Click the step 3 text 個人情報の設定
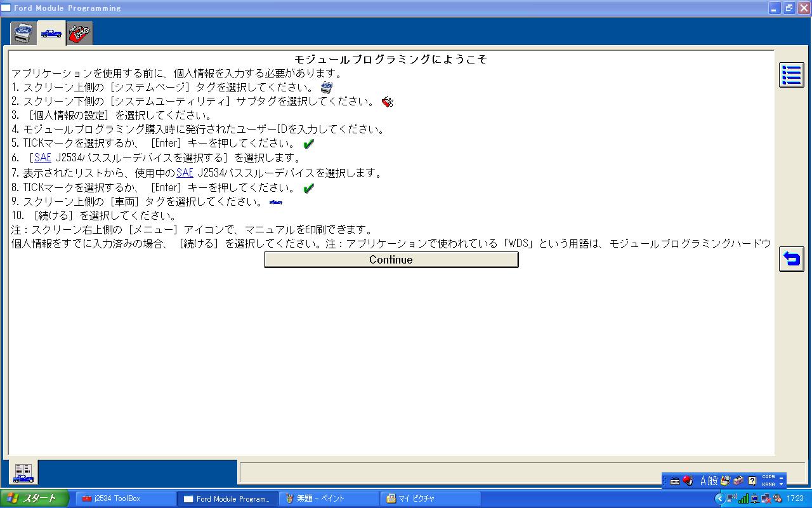 pyautogui.click(x=69, y=116)
